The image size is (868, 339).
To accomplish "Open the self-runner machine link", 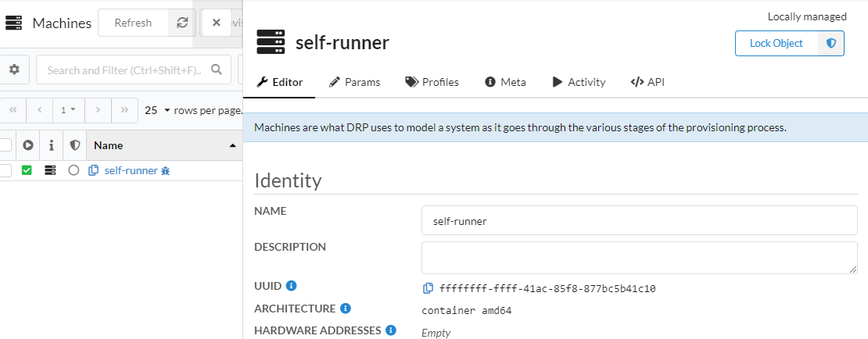I will (131, 170).
